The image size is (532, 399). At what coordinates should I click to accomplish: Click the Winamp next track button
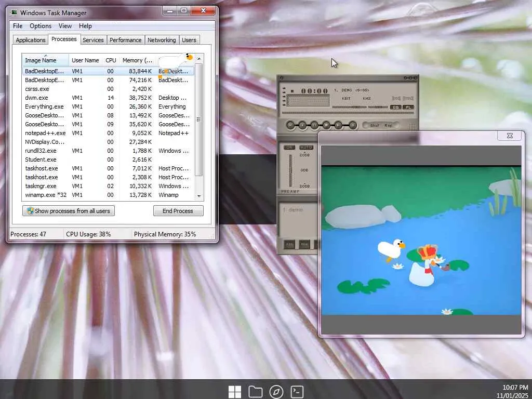[338, 125]
